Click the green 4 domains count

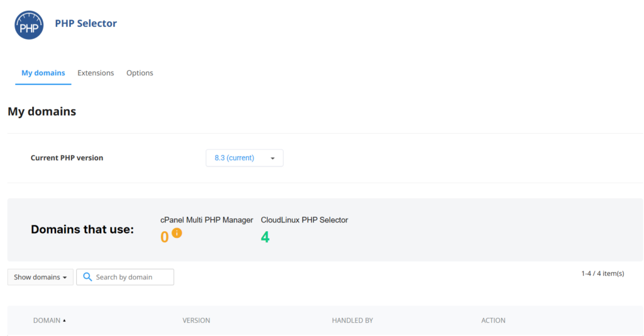[x=265, y=237]
